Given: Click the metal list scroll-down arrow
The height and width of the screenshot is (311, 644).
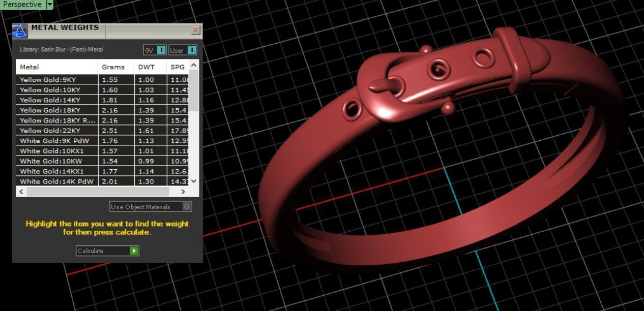Looking at the screenshot, I should pyautogui.click(x=193, y=181).
